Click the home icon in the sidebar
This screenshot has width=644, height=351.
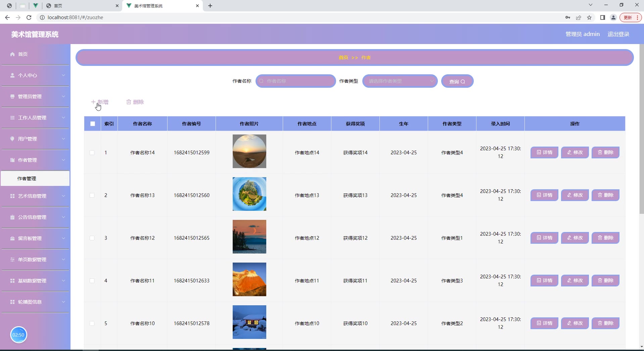pyautogui.click(x=12, y=54)
